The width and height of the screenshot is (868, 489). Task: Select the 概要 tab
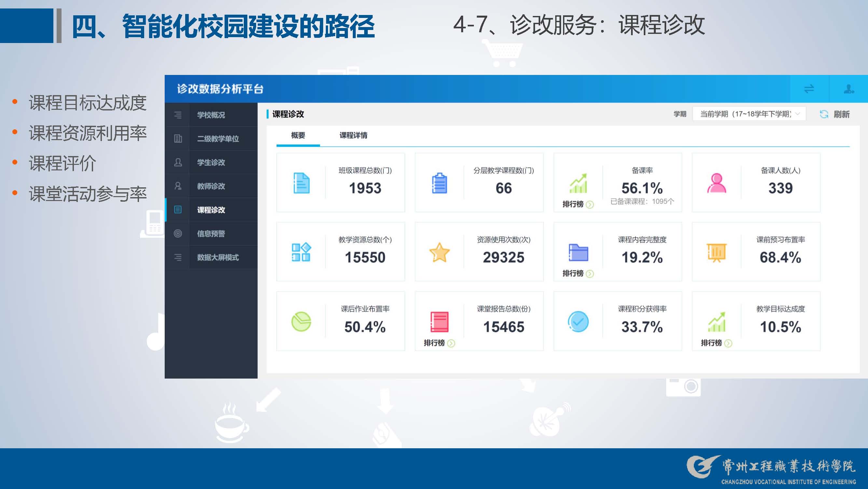(298, 136)
